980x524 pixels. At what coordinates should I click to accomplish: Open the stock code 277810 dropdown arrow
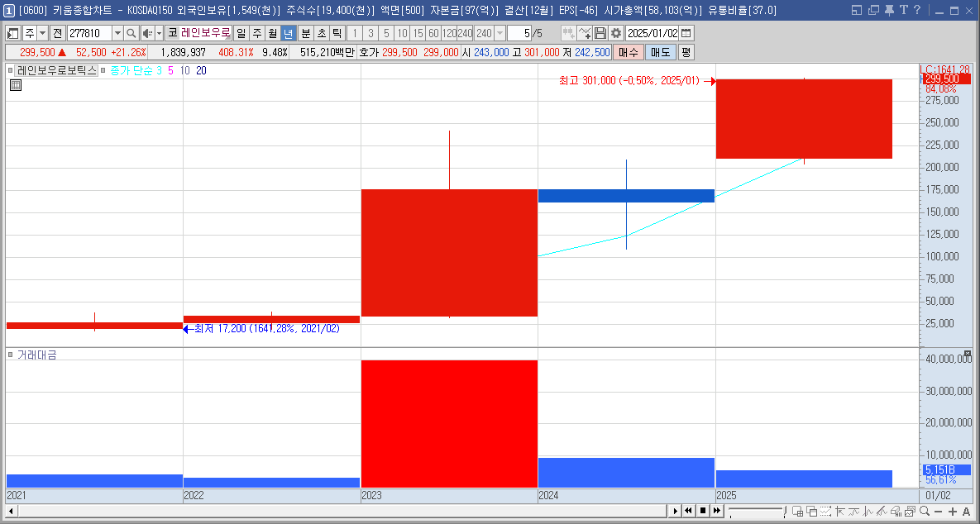pos(117,33)
